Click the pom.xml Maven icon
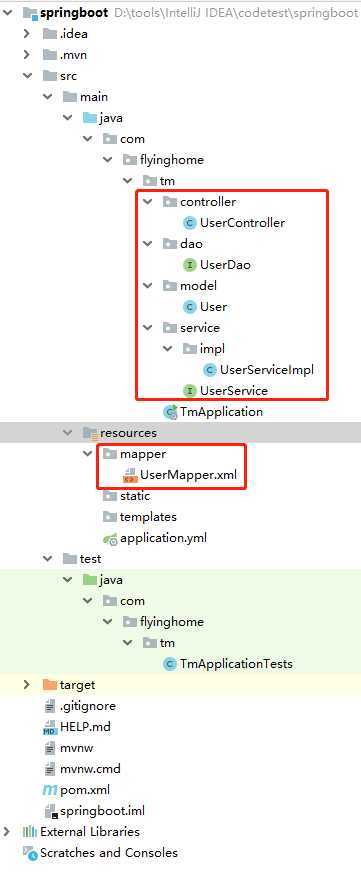The height and width of the screenshot is (872, 361). click(50, 790)
